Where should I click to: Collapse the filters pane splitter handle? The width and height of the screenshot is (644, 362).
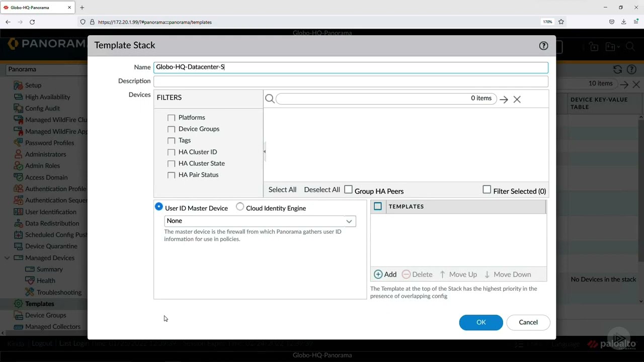coord(264,151)
